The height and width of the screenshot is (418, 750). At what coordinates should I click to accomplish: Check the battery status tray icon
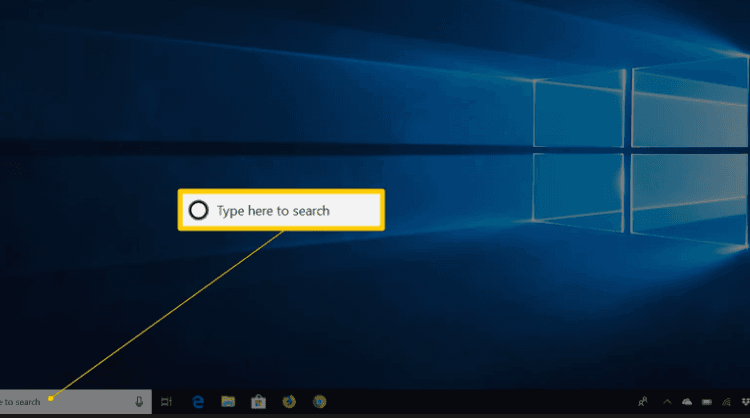coord(707,402)
